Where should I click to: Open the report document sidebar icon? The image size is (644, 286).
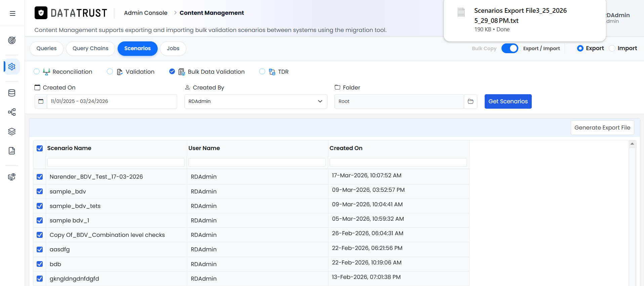click(12, 151)
